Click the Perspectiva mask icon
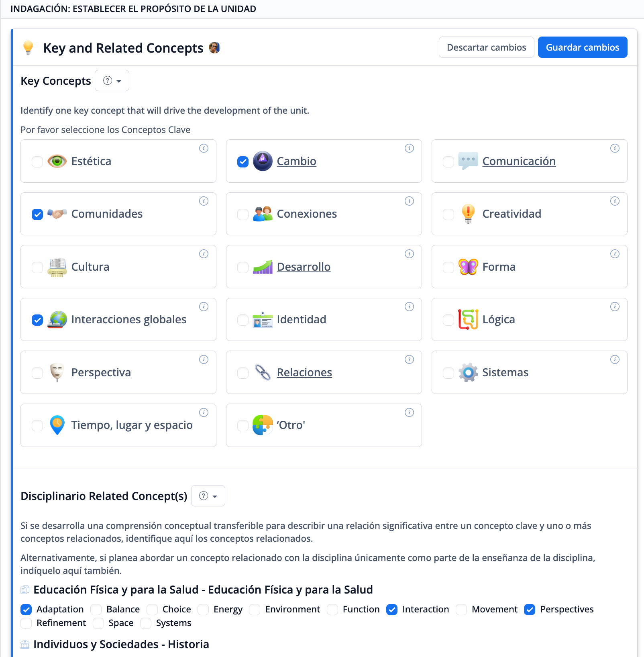 [x=57, y=373]
